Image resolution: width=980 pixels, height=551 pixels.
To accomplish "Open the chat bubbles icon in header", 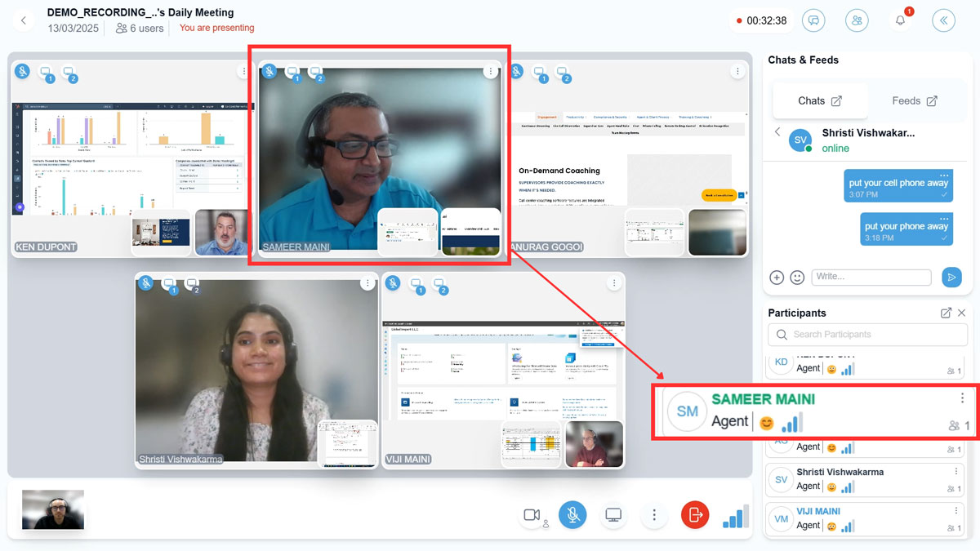I will [x=813, y=21].
